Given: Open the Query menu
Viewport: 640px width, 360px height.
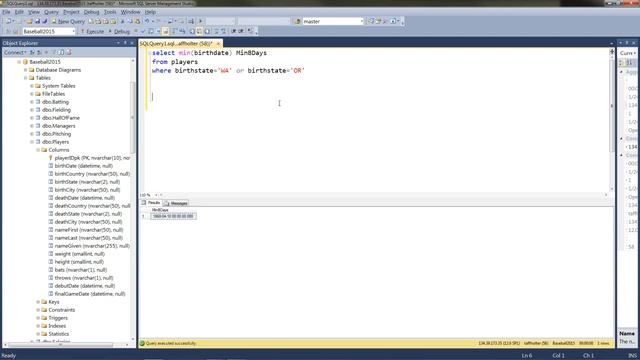Looking at the screenshot, I should 51,12.
